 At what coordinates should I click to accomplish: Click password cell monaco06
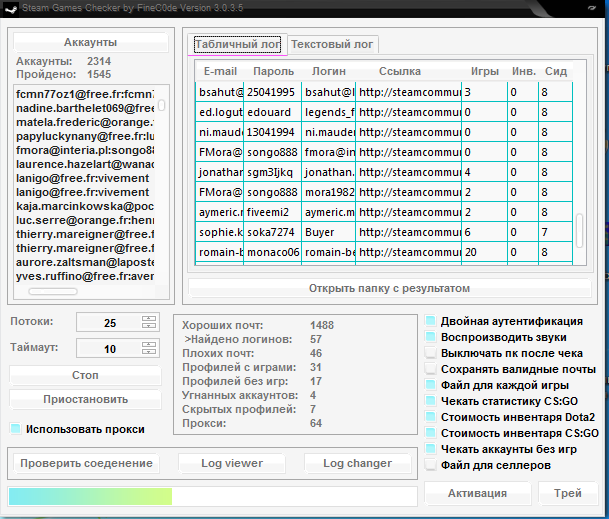pyautogui.click(x=273, y=252)
